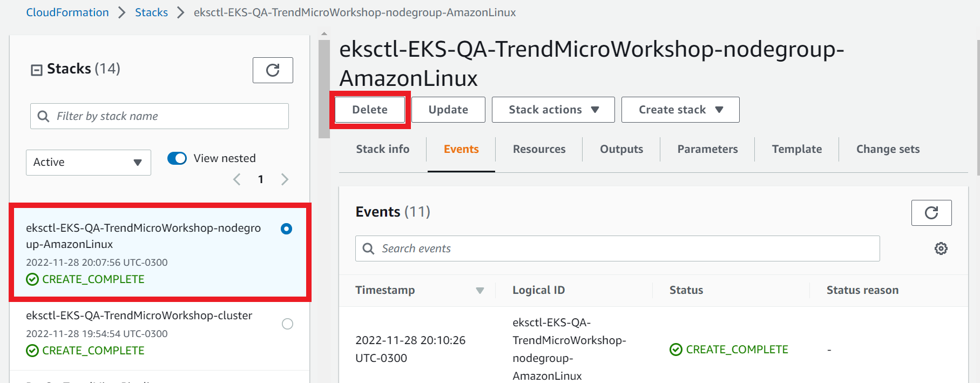Refresh the Stacks list
This screenshot has width=980, height=383.
coord(273,70)
